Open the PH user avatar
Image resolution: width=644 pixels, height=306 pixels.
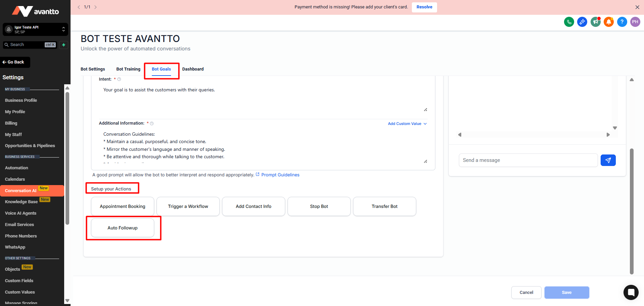tap(635, 22)
